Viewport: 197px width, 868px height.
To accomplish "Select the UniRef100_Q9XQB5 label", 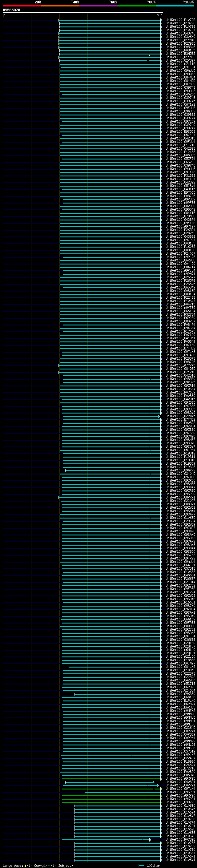I will (x=180, y=402).
